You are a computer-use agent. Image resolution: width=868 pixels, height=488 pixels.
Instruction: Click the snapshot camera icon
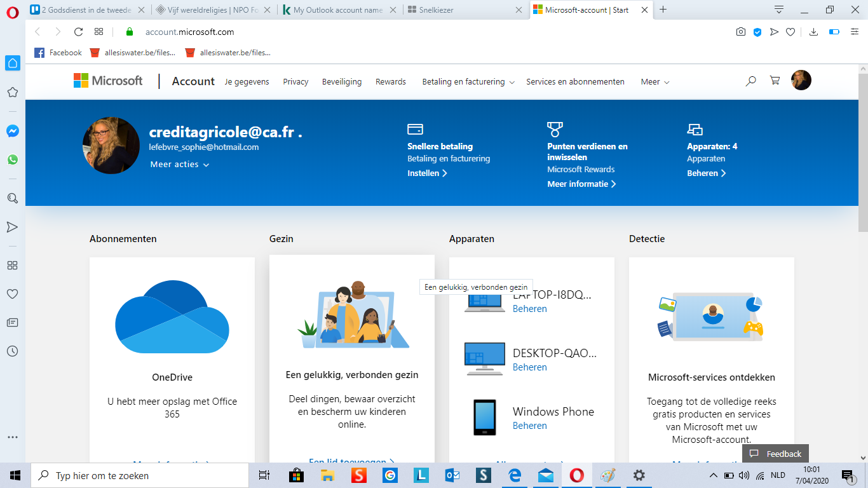(741, 32)
